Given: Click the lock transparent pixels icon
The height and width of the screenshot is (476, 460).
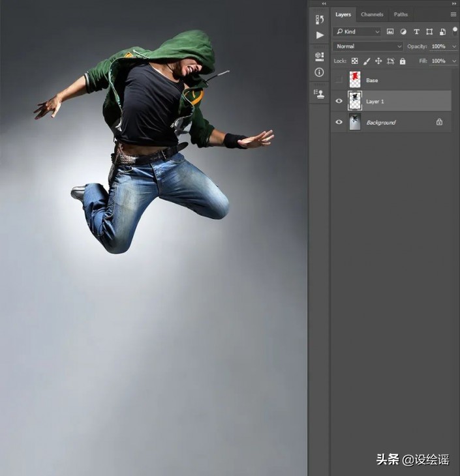Looking at the screenshot, I should click(355, 61).
